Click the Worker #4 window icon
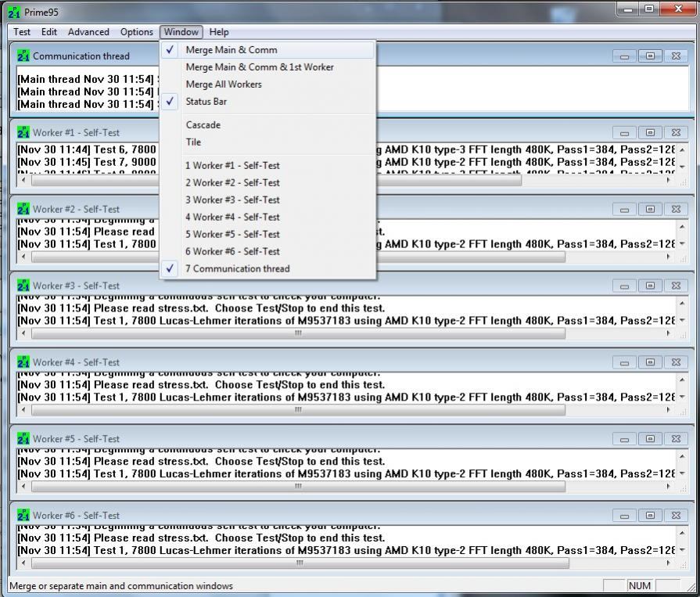 click(x=23, y=362)
